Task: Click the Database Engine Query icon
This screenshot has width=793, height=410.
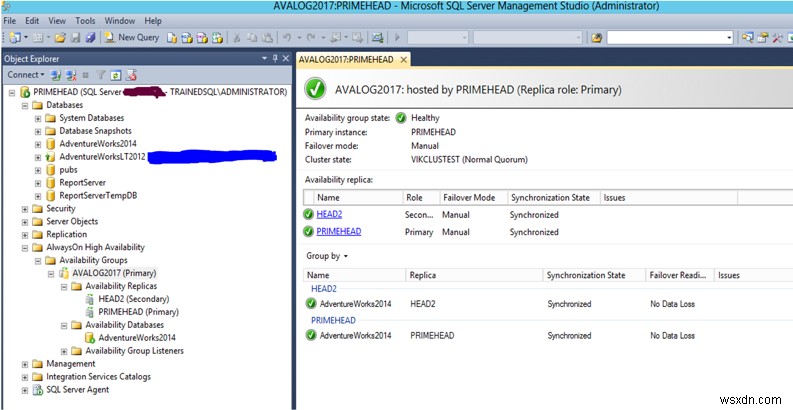Action: click(x=172, y=37)
